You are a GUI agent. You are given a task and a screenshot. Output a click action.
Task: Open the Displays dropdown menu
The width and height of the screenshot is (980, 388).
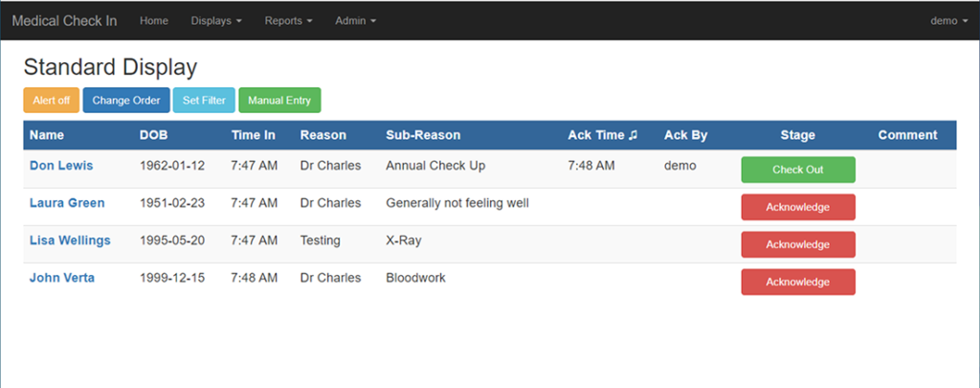pos(215,20)
